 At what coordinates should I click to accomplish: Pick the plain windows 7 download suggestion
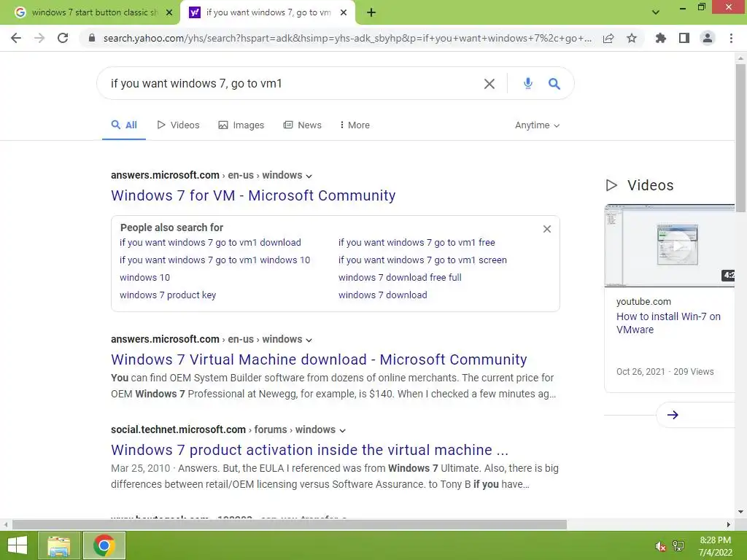tap(382, 295)
